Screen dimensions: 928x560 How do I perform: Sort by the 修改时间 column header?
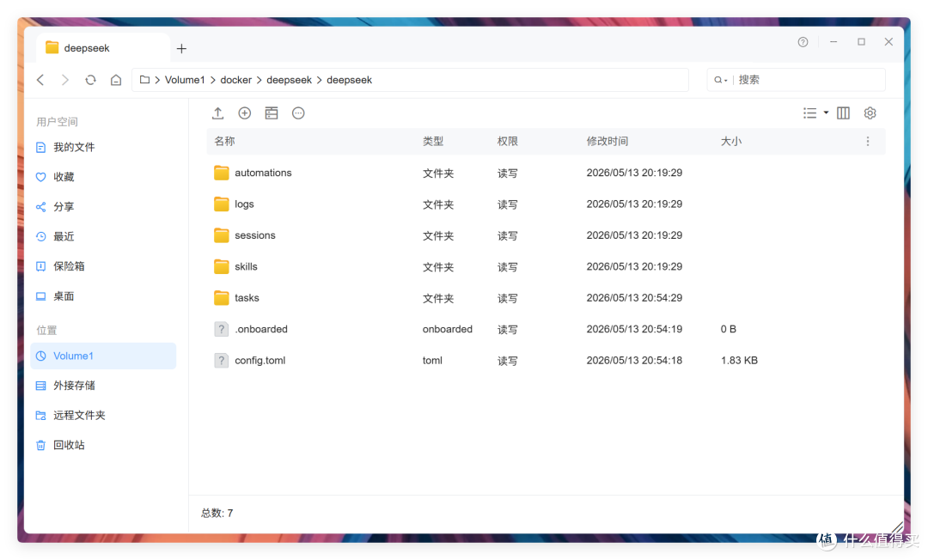[x=607, y=142]
